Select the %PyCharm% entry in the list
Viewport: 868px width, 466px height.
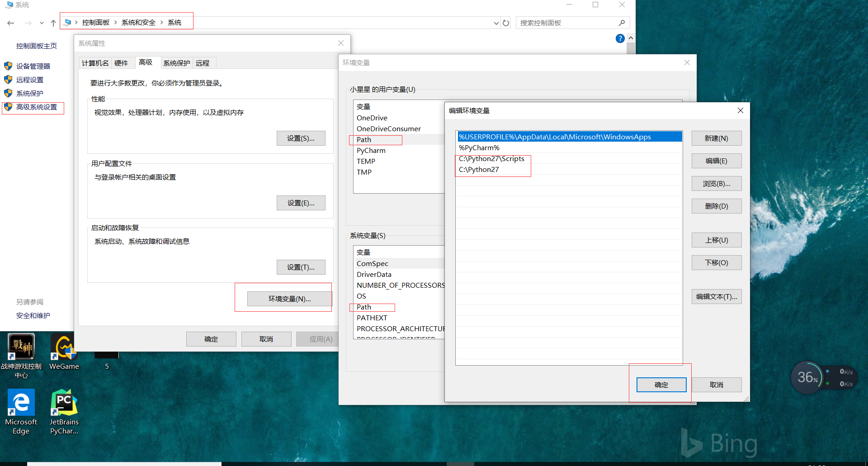pos(479,147)
